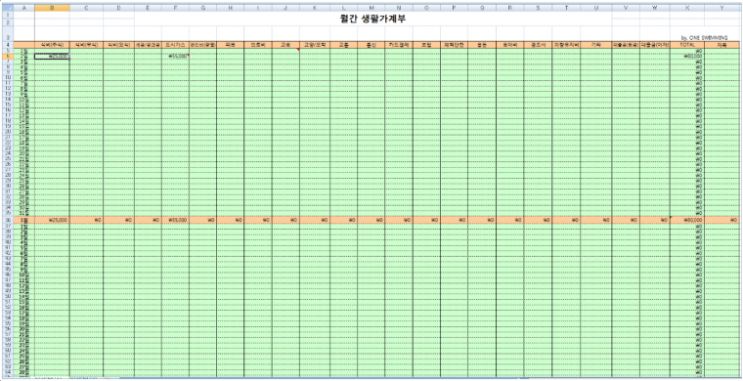
Task: Select column T header
Action: click(566, 8)
